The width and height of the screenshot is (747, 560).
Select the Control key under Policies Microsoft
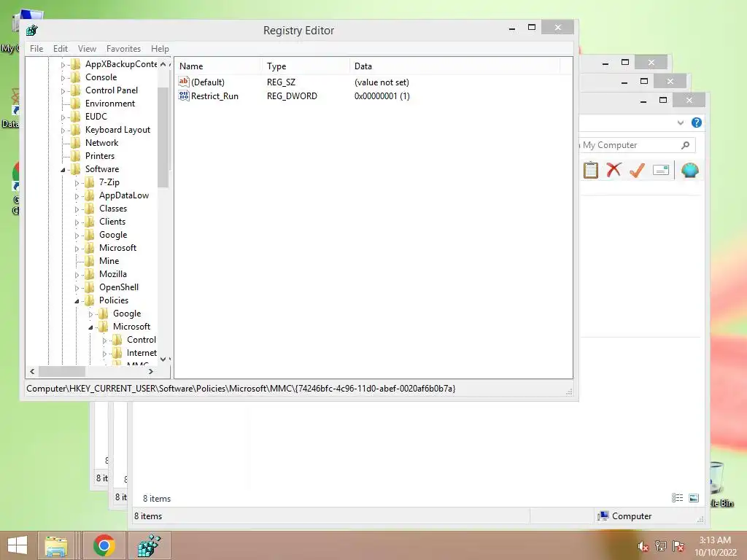tap(141, 340)
